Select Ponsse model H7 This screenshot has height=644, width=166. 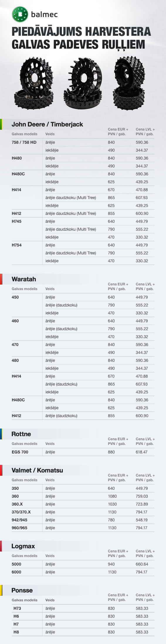16,624
